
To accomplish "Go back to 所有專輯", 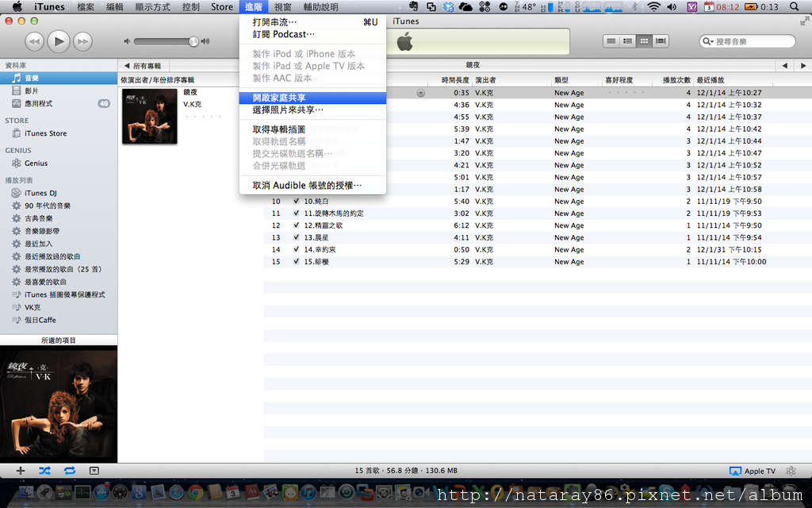I will (x=143, y=66).
